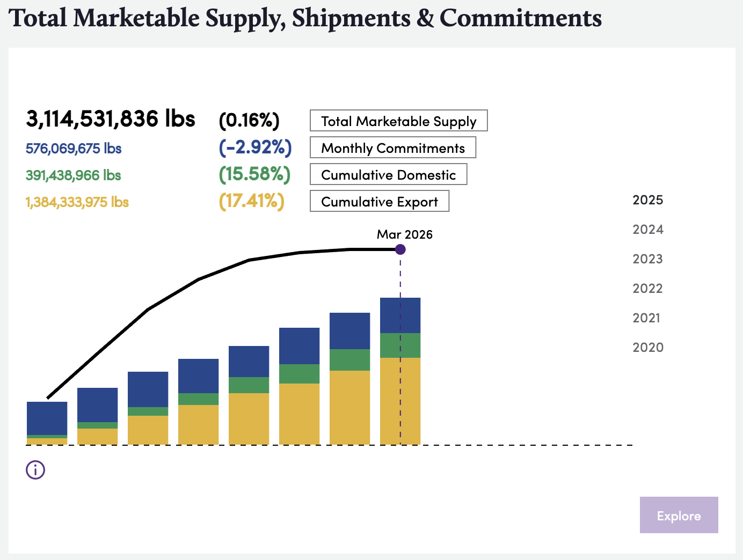Click the yellow 1,384,333,975 lbs value
This screenshot has width=743, height=560.
pos(77,202)
